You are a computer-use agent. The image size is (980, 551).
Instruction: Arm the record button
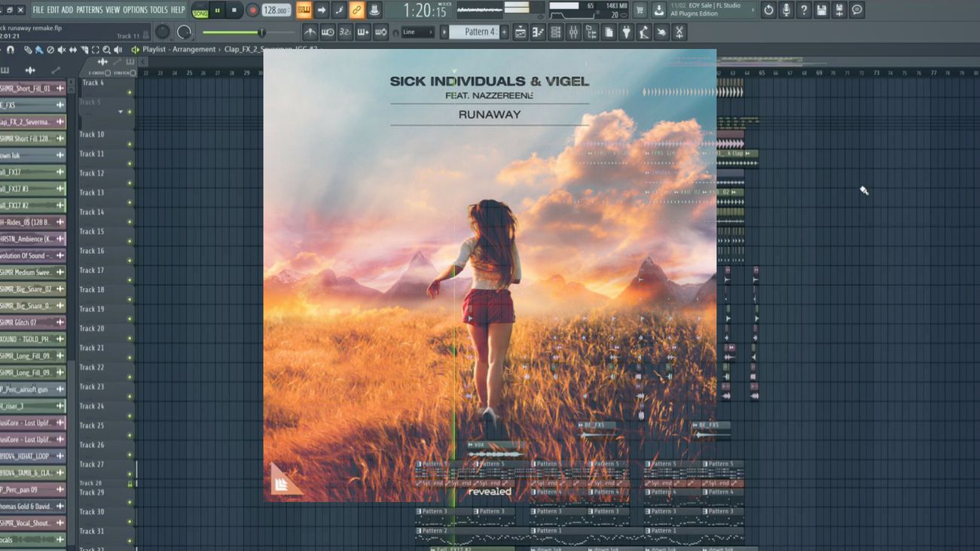point(252,11)
